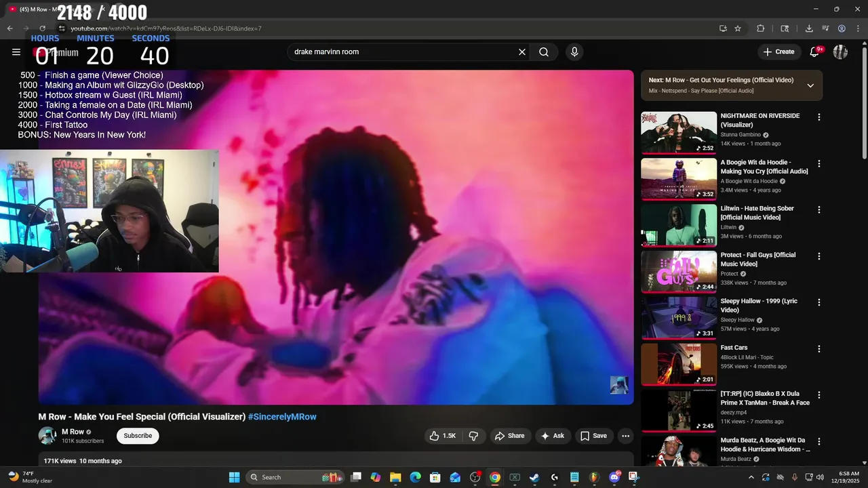Go back in browser history
Viewport: 868px width, 488px height.
tap(9, 28)
